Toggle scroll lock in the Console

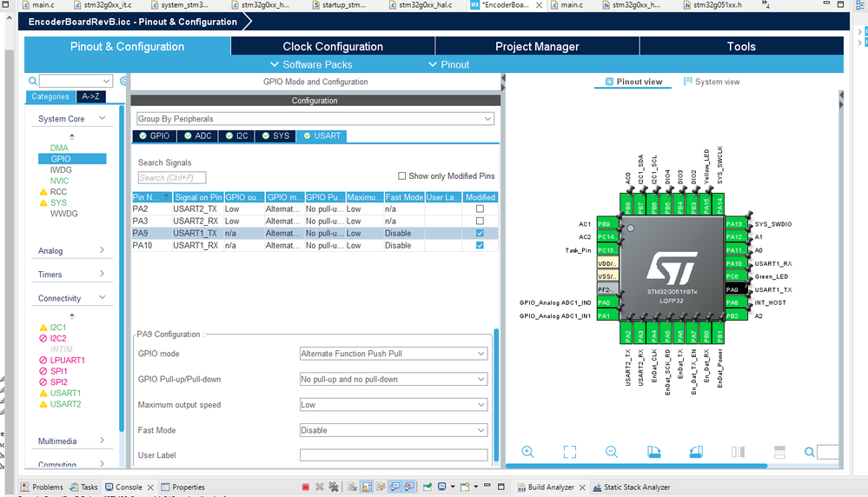(x=367, y=487)
